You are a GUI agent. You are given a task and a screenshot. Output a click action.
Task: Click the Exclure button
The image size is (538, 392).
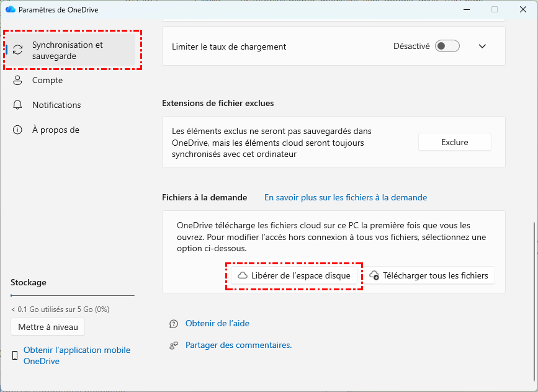coord(455,142)
